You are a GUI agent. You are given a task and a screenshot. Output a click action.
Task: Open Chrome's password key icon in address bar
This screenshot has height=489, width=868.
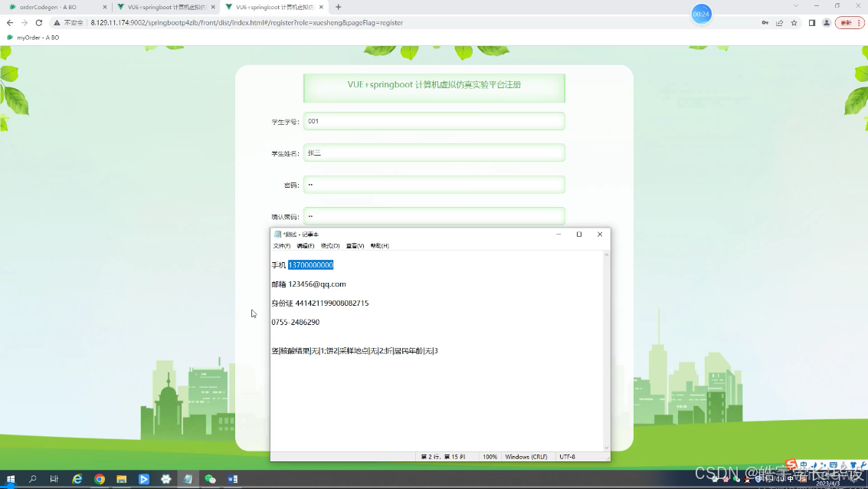click(x=765, y=22)
